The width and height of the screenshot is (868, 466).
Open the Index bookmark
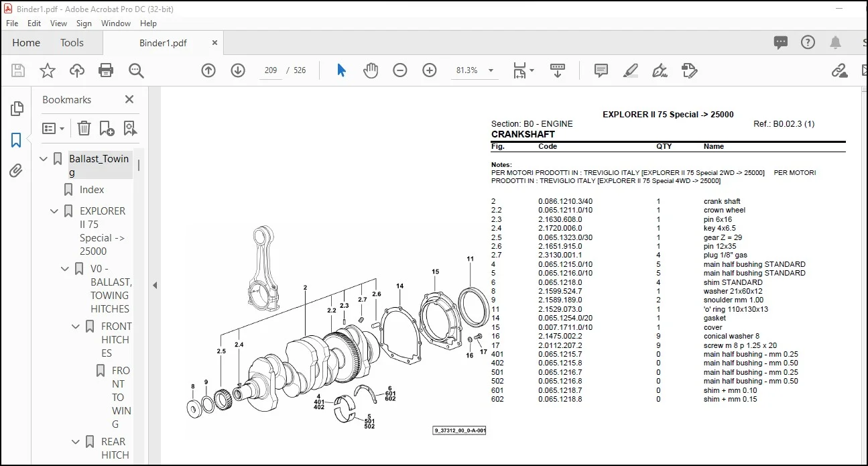92,190
